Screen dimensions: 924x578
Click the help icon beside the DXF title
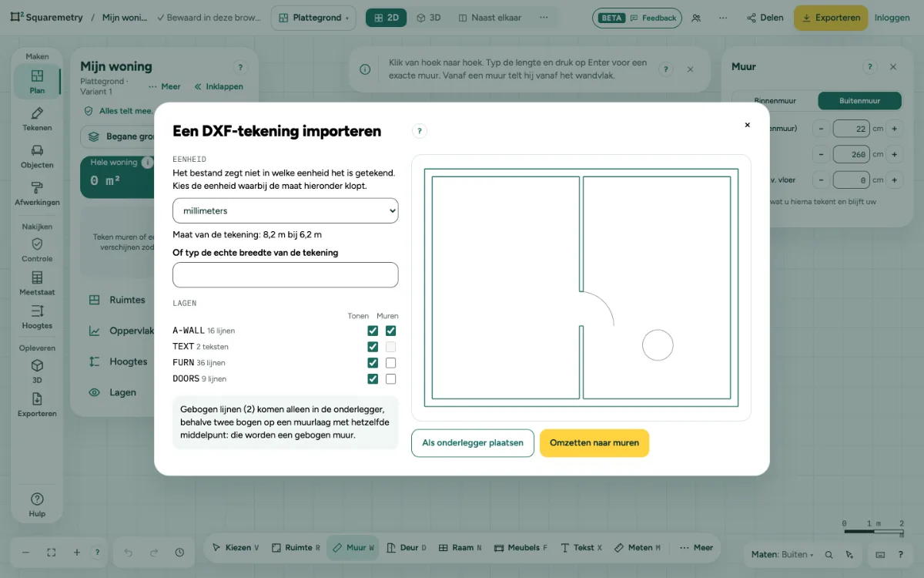(x=420, y=131)
